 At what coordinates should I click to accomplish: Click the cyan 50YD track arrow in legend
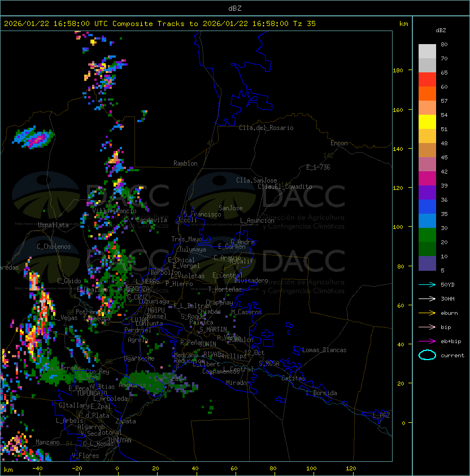tap(427, 285)
